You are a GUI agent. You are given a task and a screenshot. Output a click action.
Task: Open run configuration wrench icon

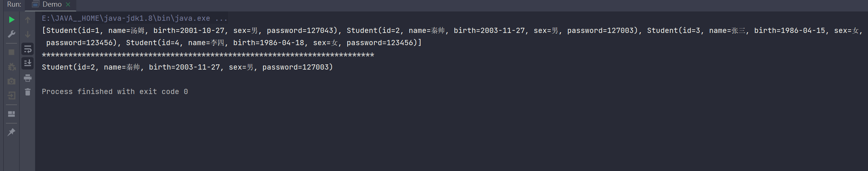point(11,34)
